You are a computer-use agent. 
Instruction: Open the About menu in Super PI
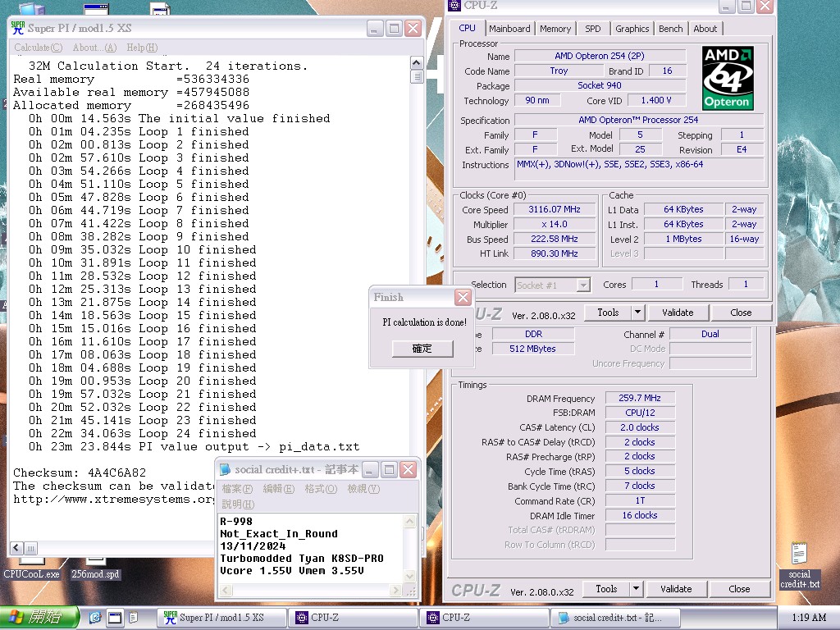[x=94, y=48]
